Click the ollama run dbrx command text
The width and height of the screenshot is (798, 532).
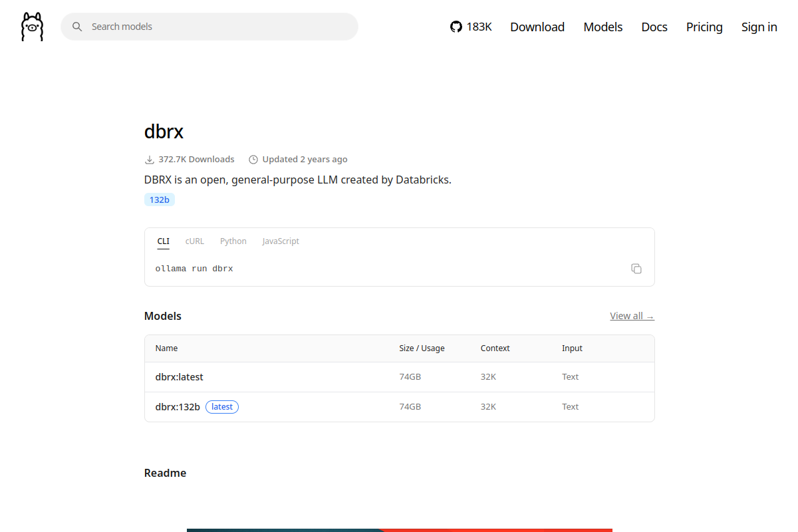pos(194,269)
